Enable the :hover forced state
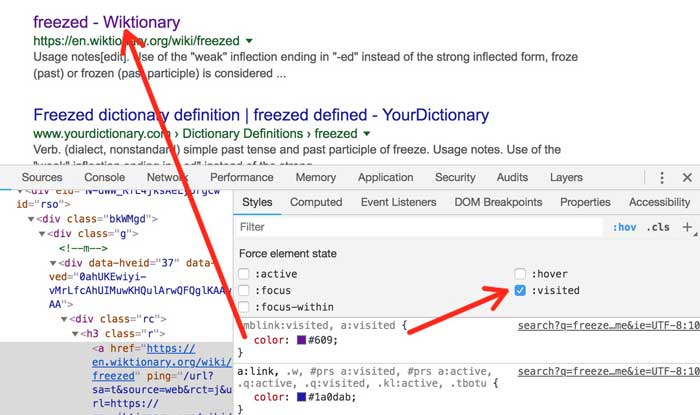The height and width of the screenshot is (415, 700). (x=520, y=274)
